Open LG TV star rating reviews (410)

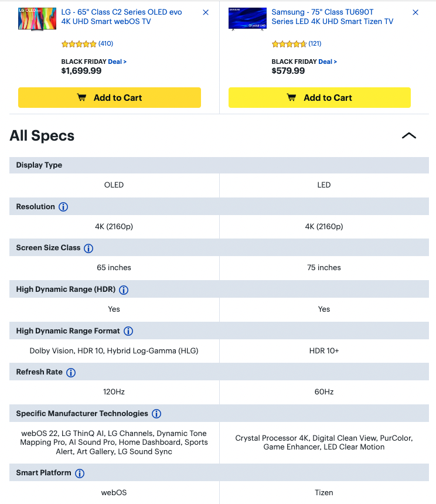pos(87,44)
